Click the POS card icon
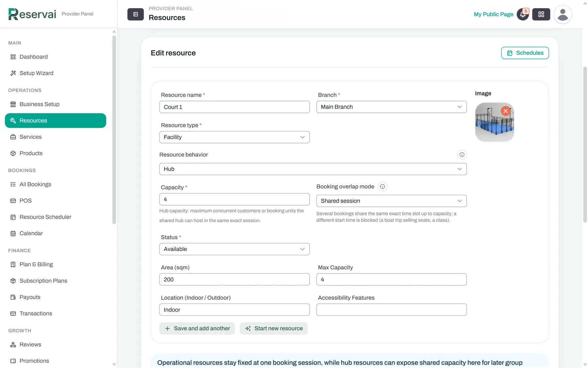 click(x=13, y=201)
